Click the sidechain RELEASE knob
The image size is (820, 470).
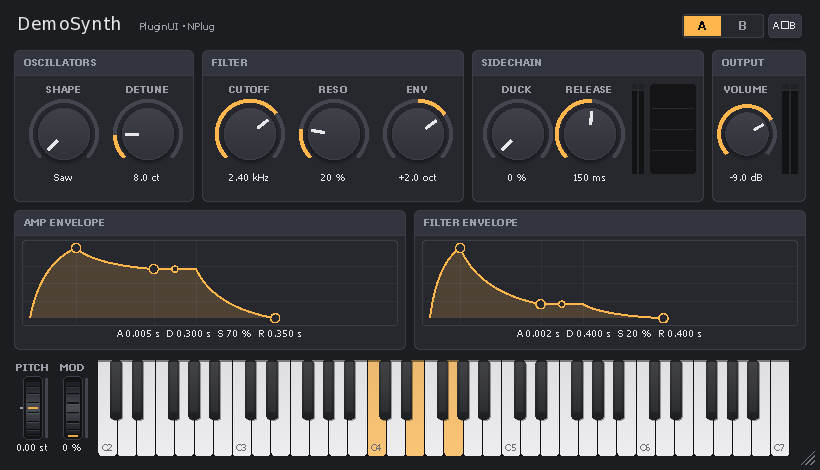tap(589, 133)
